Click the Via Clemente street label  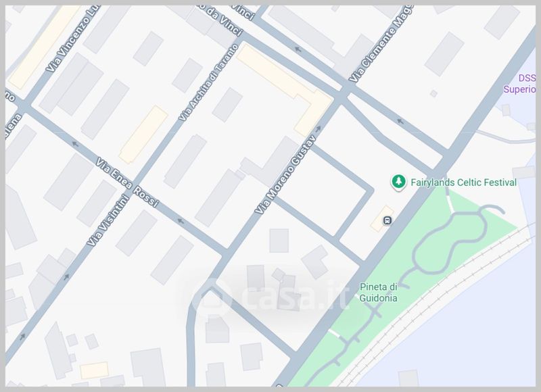click(381, 43)
